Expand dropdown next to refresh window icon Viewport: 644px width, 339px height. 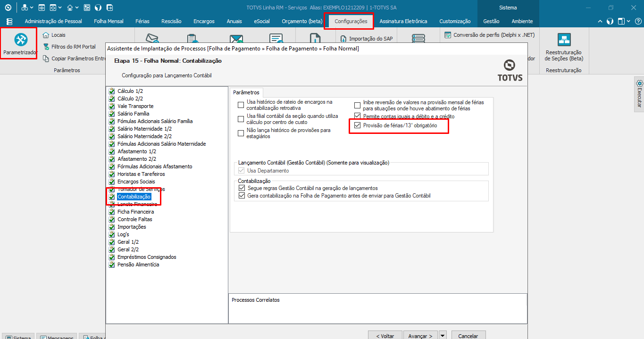(60, 8)
